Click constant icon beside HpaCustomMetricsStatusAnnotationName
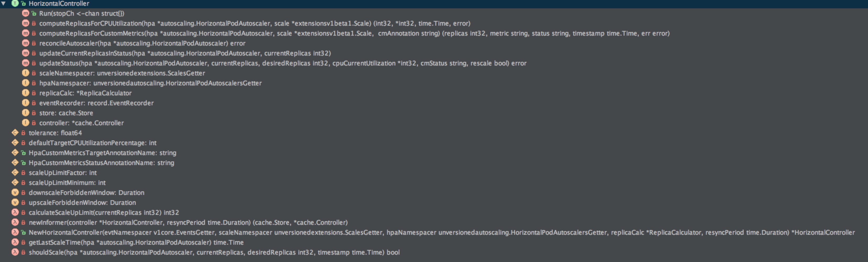 pyautogui.click(x=15, y=162)
